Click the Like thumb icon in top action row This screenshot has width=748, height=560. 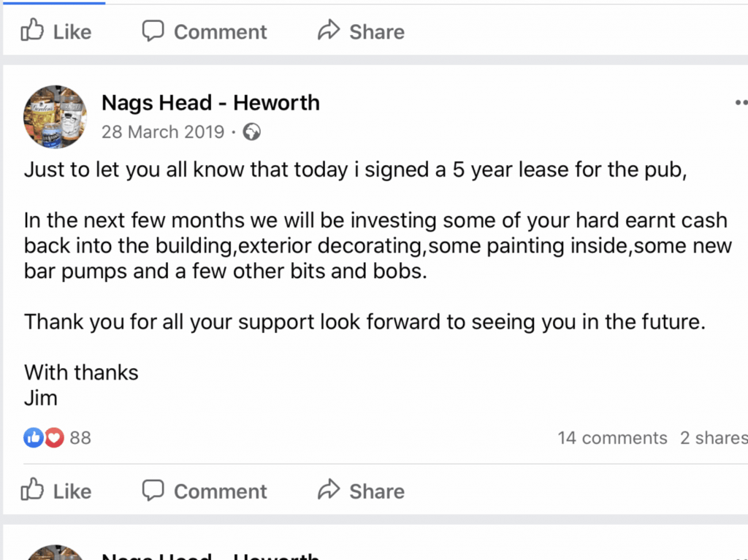[32, 31]
